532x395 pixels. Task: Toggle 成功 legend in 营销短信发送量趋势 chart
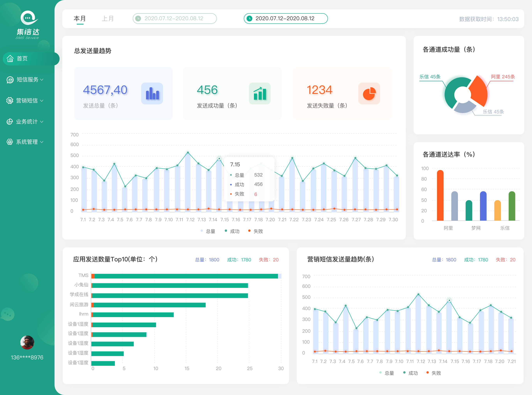411,373
